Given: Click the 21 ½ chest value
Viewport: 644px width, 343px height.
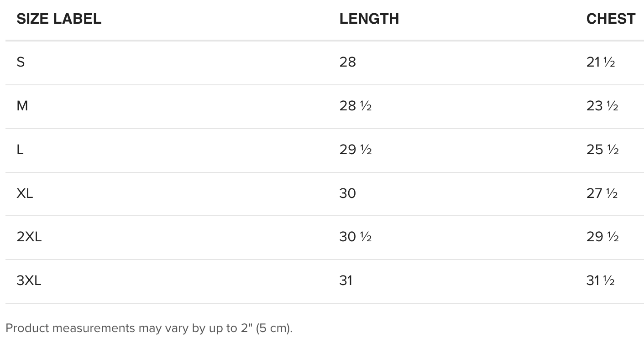Looking at the screenshot, I should (600, 62).
